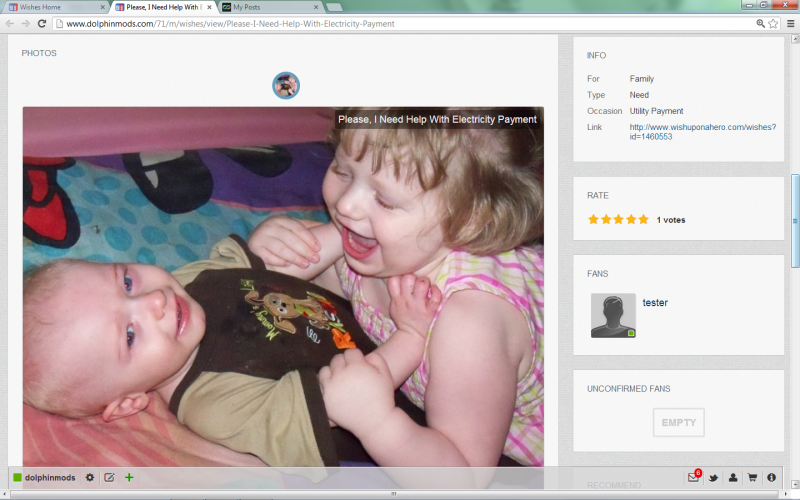This screenshot has height=500, width=800.
Task: Open the mail inbox icon with red badge
Action: [x=694, y=477]
